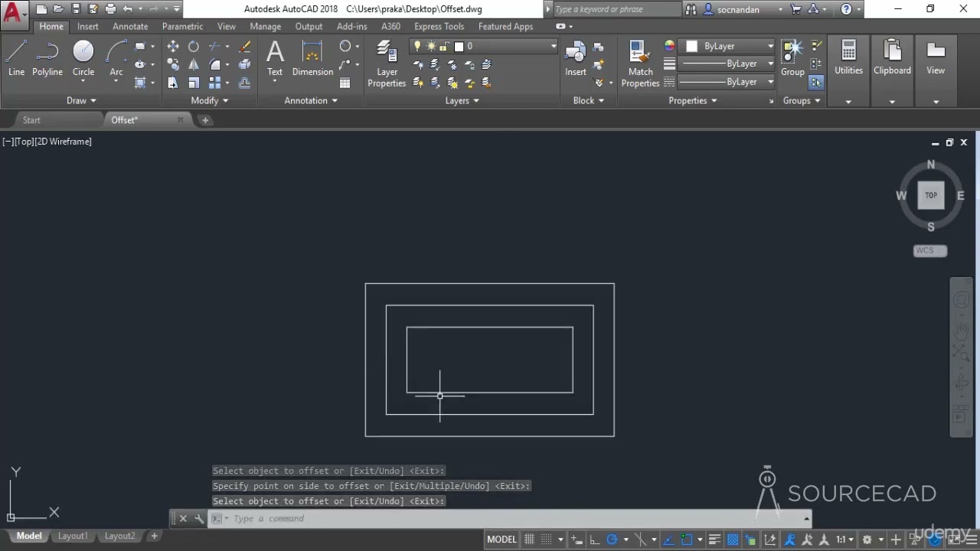Toggle ortho mode in status bar
980x551 pixels.
pyautogui.click(x=594, y=540)
